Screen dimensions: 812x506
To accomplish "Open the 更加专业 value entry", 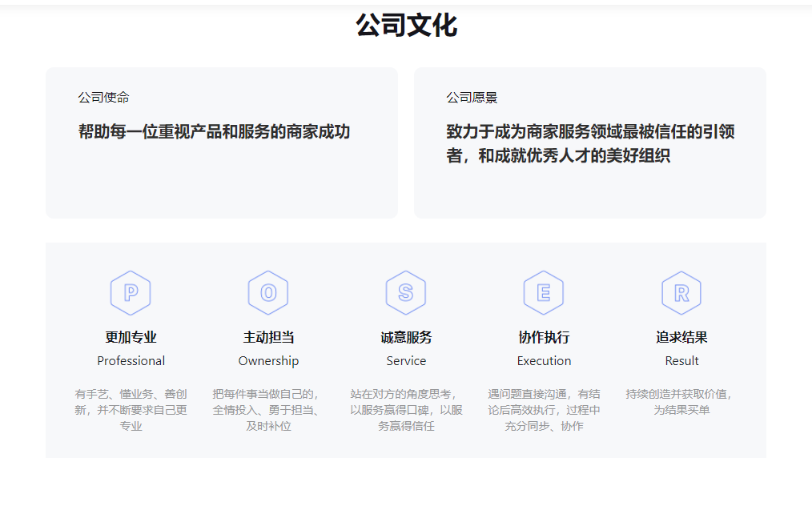I will point(131,336).
